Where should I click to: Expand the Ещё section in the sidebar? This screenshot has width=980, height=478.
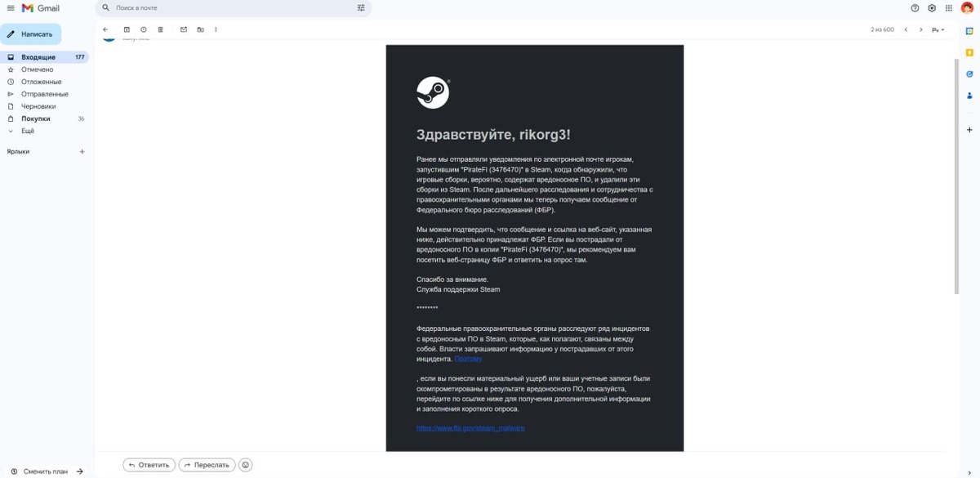[x=28, y=131]
